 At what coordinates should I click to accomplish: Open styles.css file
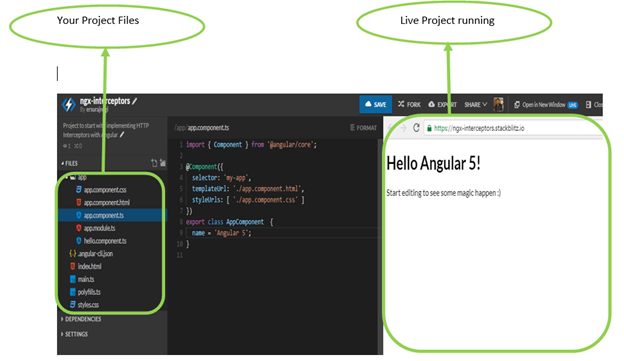tap(84, 305)
